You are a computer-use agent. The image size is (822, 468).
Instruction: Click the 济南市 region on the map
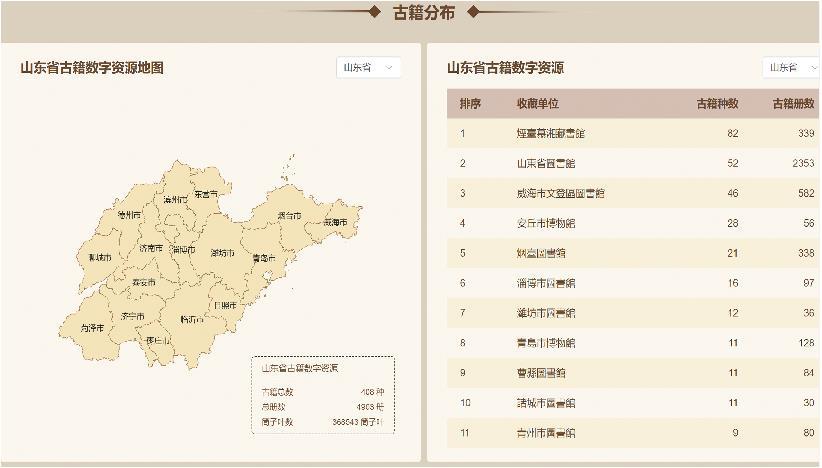tap(151, 248)
